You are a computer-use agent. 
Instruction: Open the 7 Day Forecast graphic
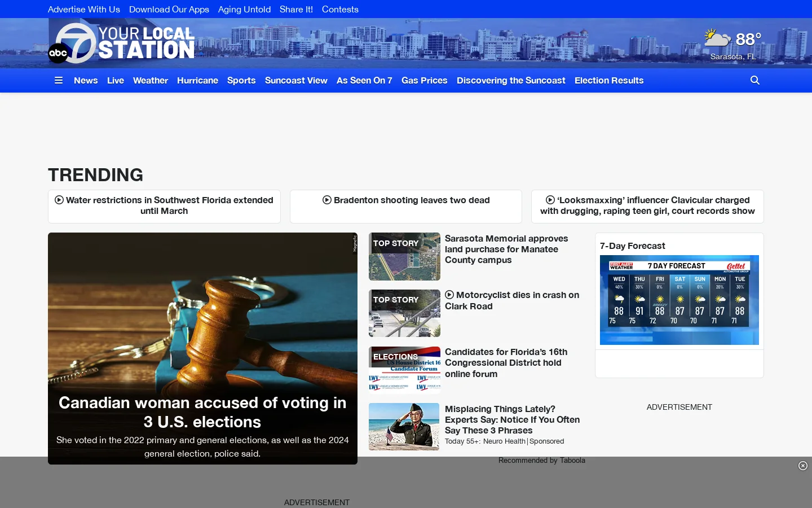click(679, 300)
